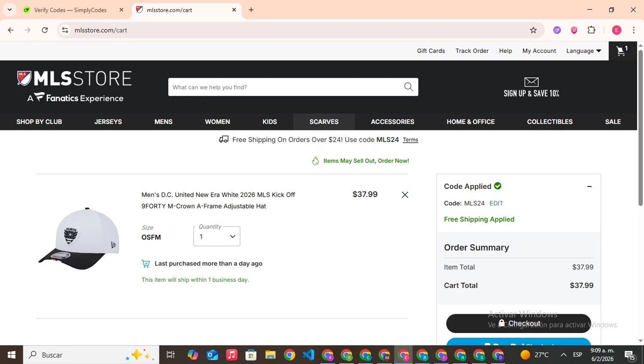
Task: Click the Free Shipping Applied text
Action: coord(479,219)
